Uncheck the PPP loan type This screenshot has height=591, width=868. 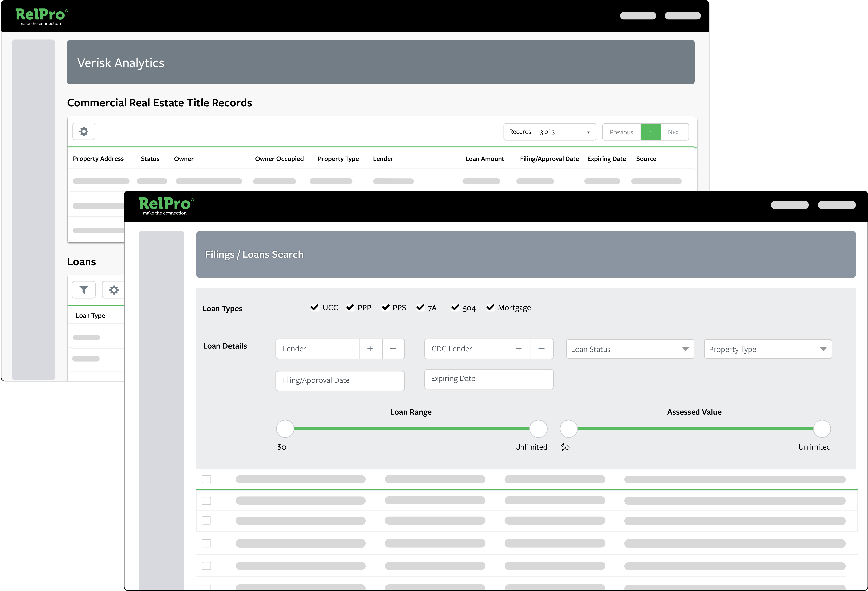(x=350, y=307)
